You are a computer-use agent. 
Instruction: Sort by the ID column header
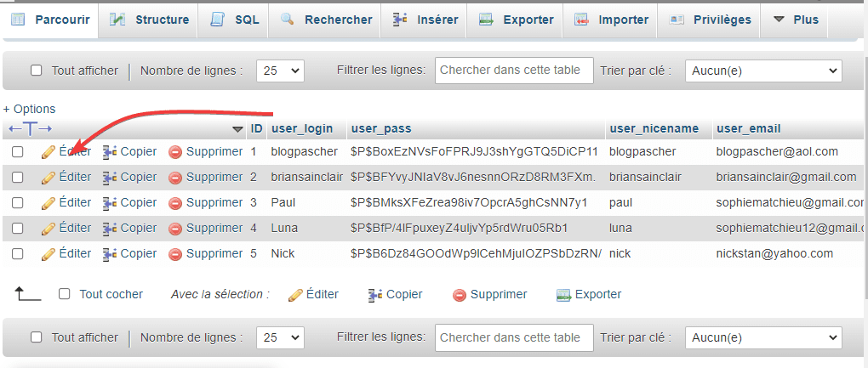click(x=256, y=128)
